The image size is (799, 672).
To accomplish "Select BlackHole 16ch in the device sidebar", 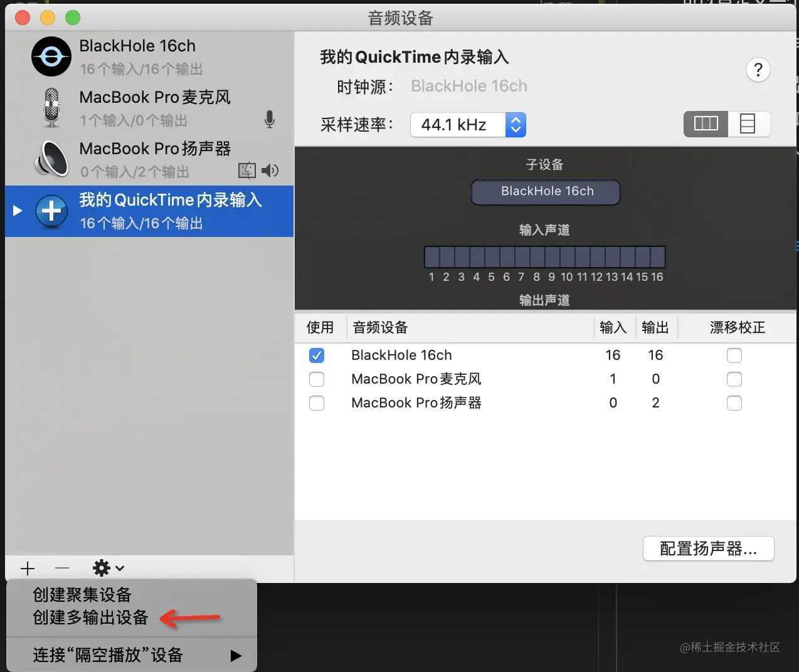I will click(x=149, y=56).
